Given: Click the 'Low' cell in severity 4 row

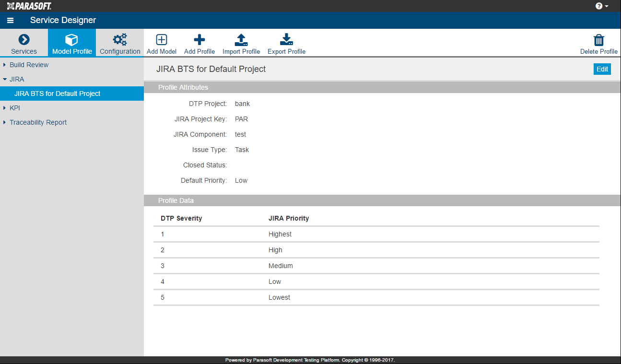Looking at the screenshot, I should coord(275,282).
